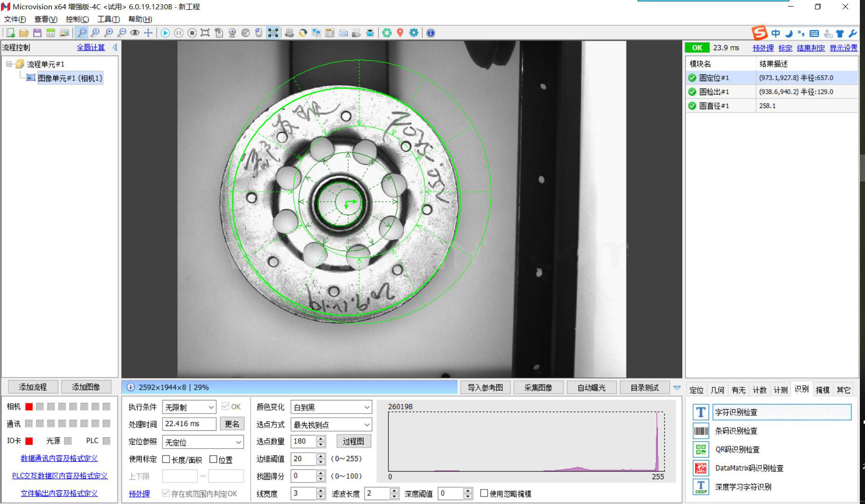865x504 pixels.
Task: Click the Sogou keyboard icon
Action: [x=814, y=33]
